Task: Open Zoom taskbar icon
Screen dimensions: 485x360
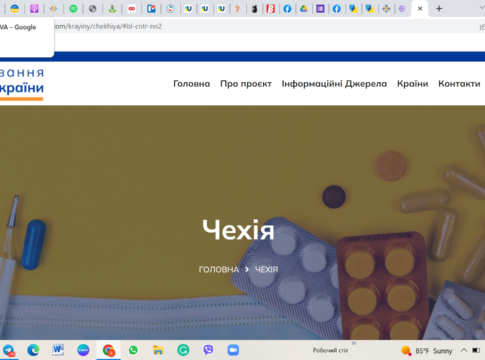Action: click(x=233, y=350)
